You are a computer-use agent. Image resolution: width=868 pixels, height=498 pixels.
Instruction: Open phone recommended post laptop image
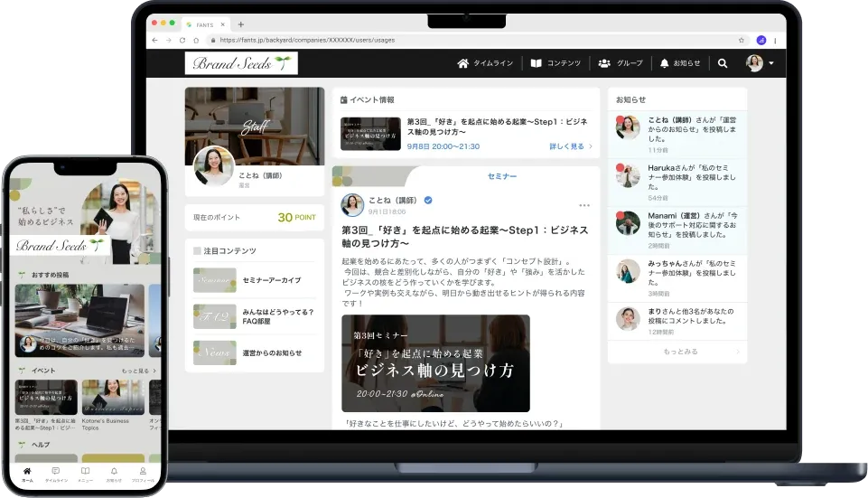click(x=79, y=320)
